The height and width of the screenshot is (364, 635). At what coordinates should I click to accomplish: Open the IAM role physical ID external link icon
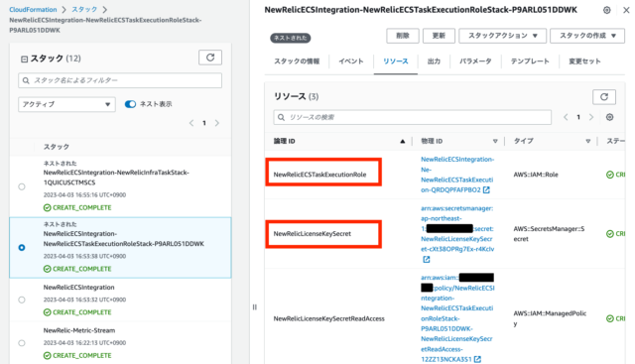pyautogui.click(x=486, y=189)
